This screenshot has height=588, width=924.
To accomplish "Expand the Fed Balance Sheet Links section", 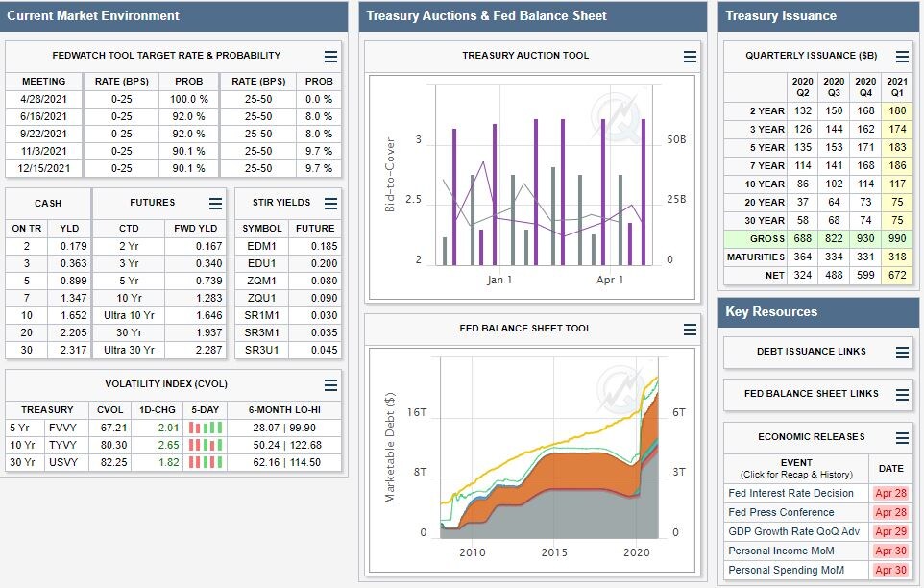I will [x=902, y=394].
